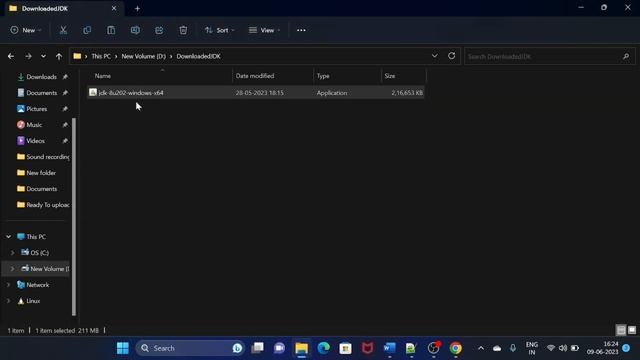The image size is (640, 360).
Task: Sort by Date modified column header
Action: pyautogui.click(x=255, y=76)
